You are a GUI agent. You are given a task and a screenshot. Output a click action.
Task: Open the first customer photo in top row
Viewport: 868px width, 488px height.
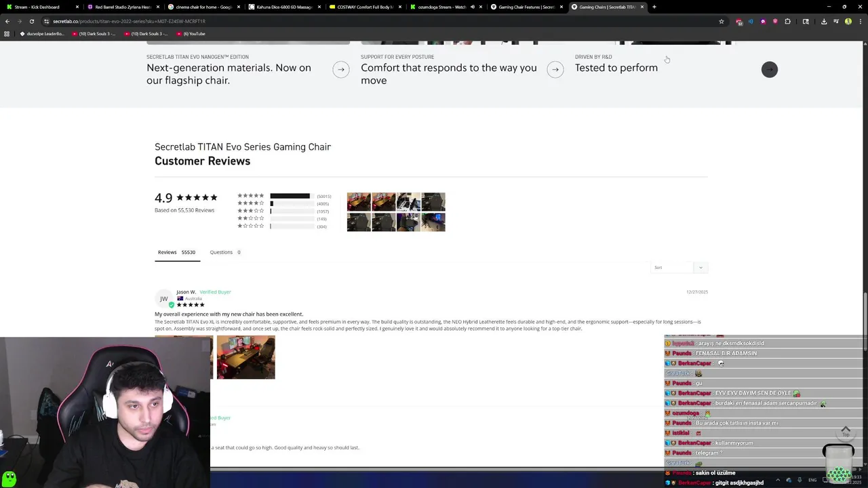tap(359, 201)
